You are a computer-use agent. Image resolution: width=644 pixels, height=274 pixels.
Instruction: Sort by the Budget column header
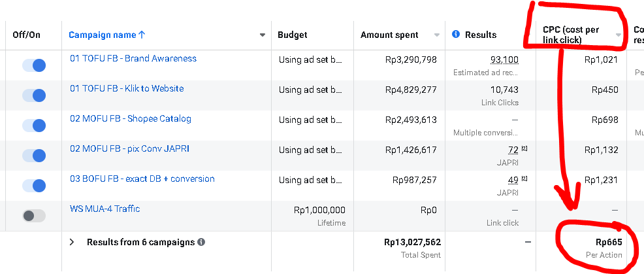pyautogui.click(x=292, y=35)
